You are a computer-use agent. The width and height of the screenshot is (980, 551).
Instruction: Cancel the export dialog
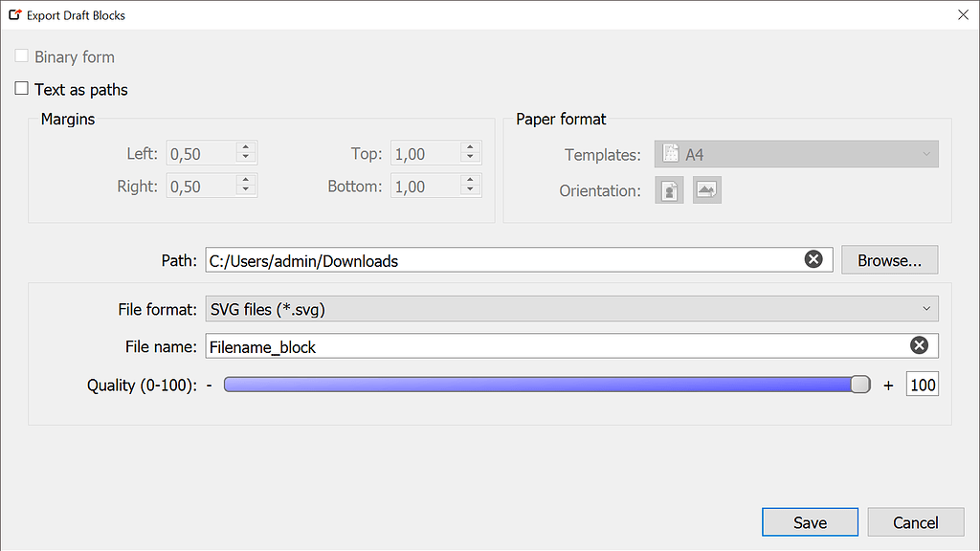pyautogui.click(x=915, y=521)
